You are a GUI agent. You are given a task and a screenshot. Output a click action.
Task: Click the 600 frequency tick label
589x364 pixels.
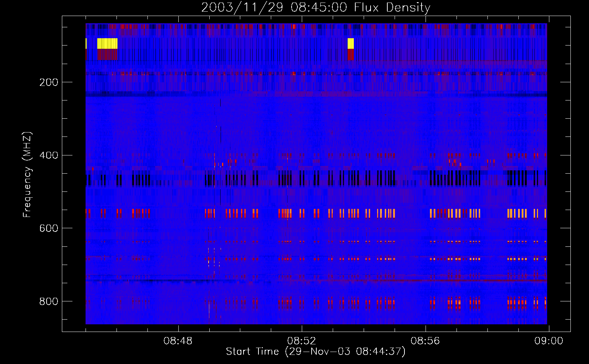click(x=49, y=228)
